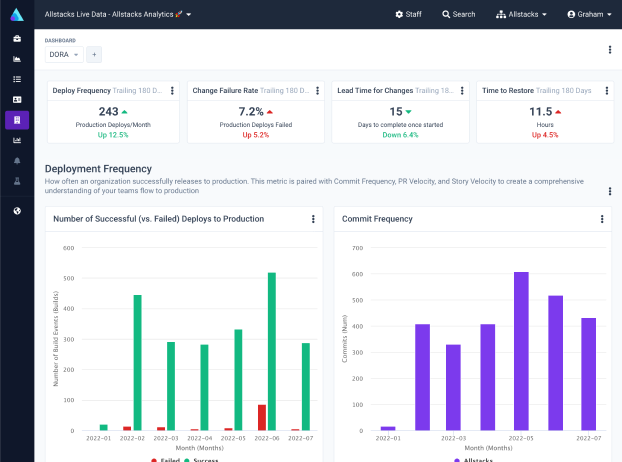Open the line chart icon in sidebar
The width and height of the screenshot is (622, 462).
pos(17,140)
